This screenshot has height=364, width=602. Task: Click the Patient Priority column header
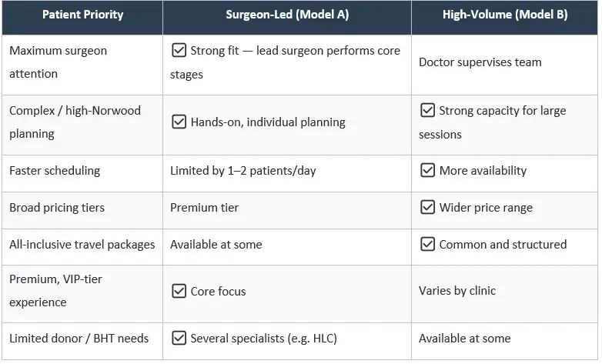pos(82,15)
